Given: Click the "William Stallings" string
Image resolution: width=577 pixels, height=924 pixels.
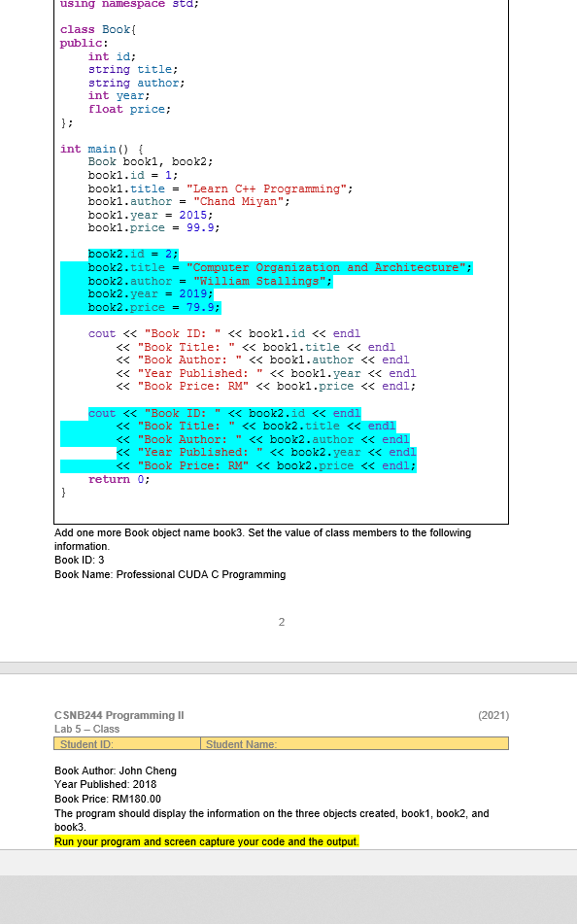Looking at the screenshot, I should [x=259, y=281].
